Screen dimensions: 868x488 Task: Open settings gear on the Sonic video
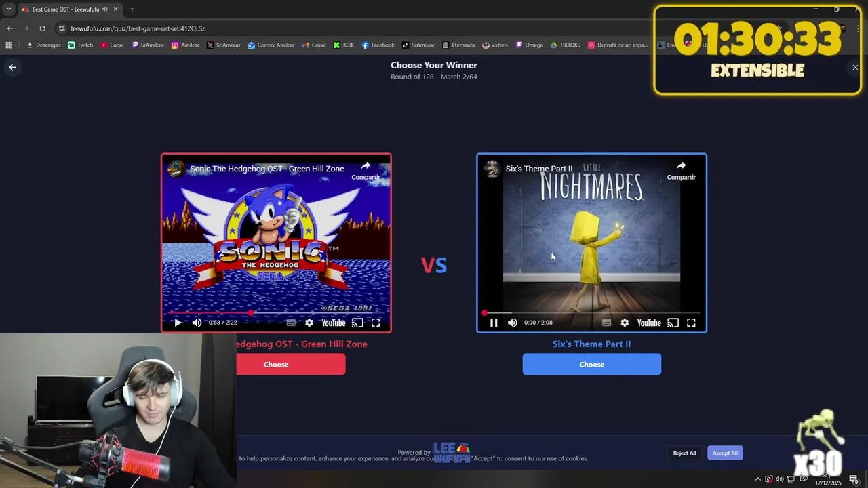point(309,323)
